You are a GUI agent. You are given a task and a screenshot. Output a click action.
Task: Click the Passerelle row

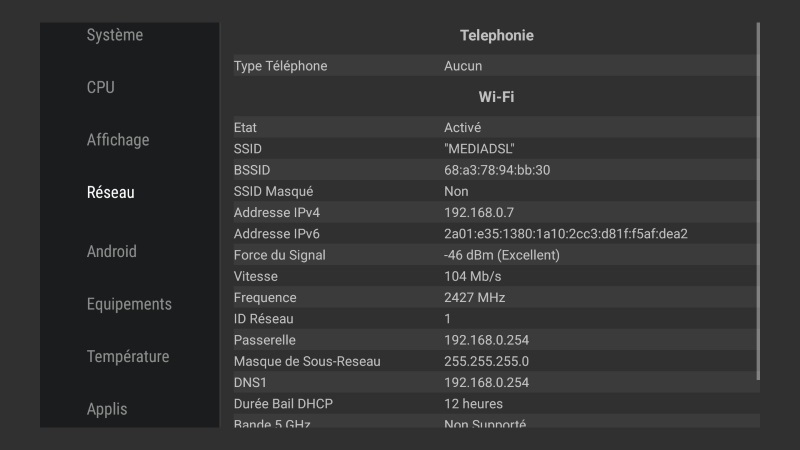(495, 340)
